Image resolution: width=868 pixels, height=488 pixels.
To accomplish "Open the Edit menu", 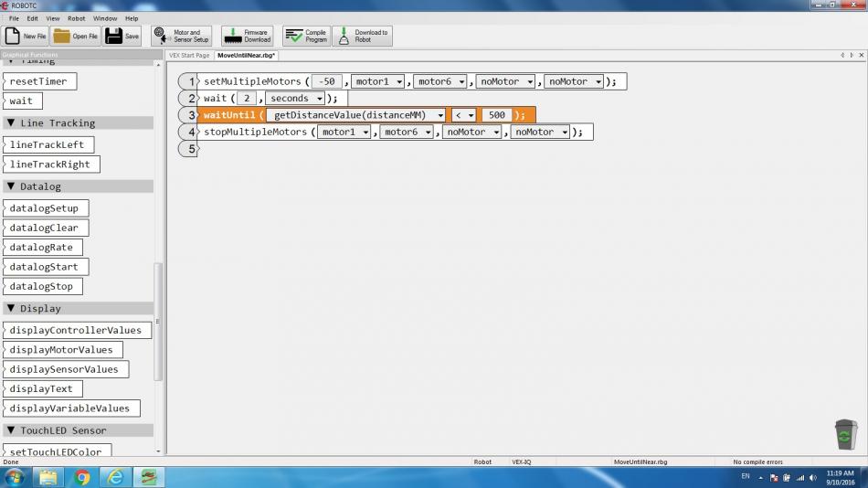I will [33, 18].
